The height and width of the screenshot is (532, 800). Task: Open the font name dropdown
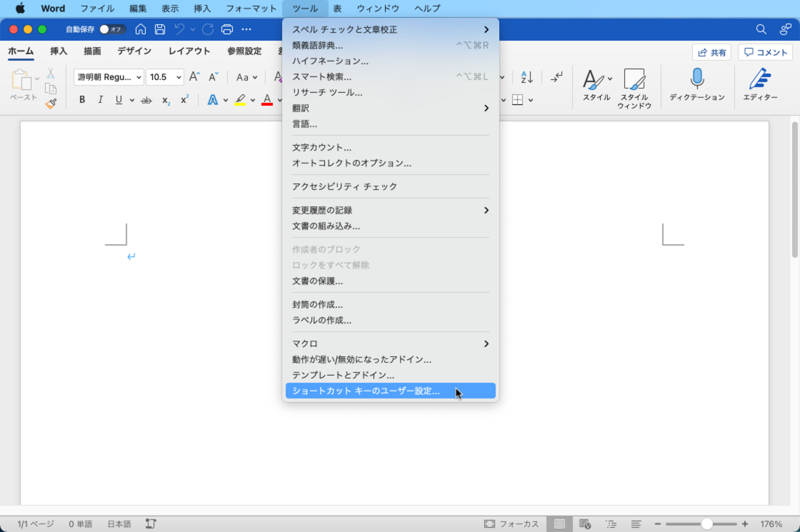coord(108,77)
